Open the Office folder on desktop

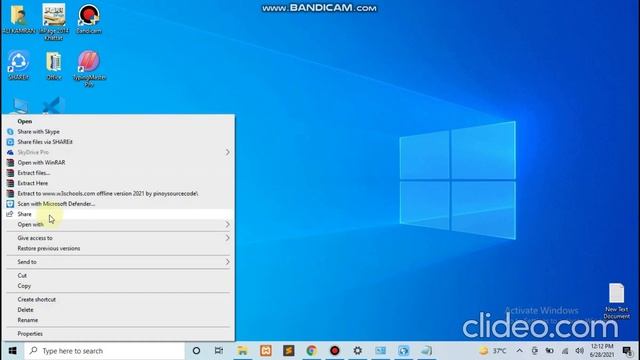click(53, 65)
